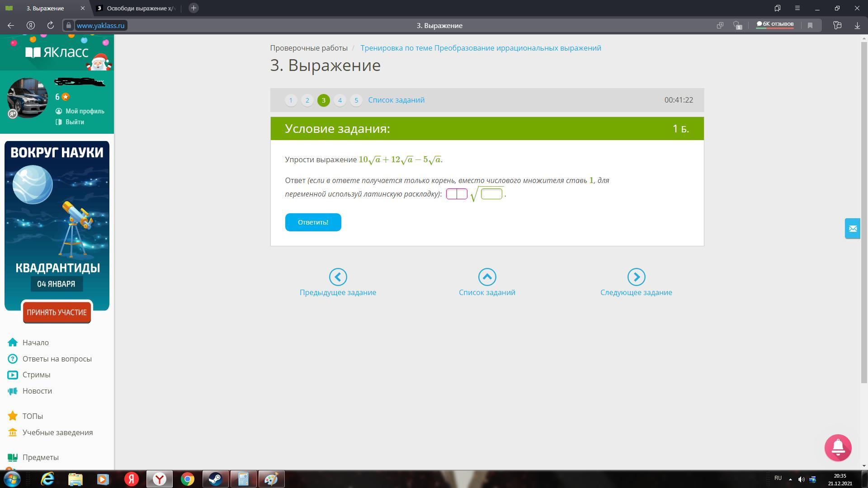The width and height of the screenshot is (868, 488).
Task: Click the browser page reload icon
Action: click(x=51, y=25)
